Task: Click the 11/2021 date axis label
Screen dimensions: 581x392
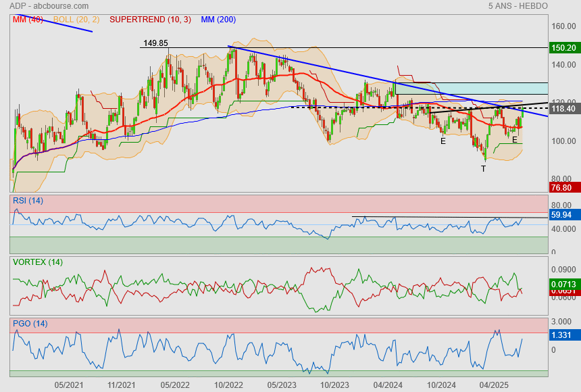Action: pos(122,385)
